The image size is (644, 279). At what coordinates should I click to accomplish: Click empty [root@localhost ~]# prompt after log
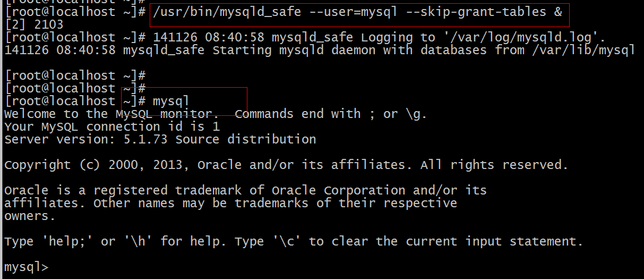[x=75, y=75]
